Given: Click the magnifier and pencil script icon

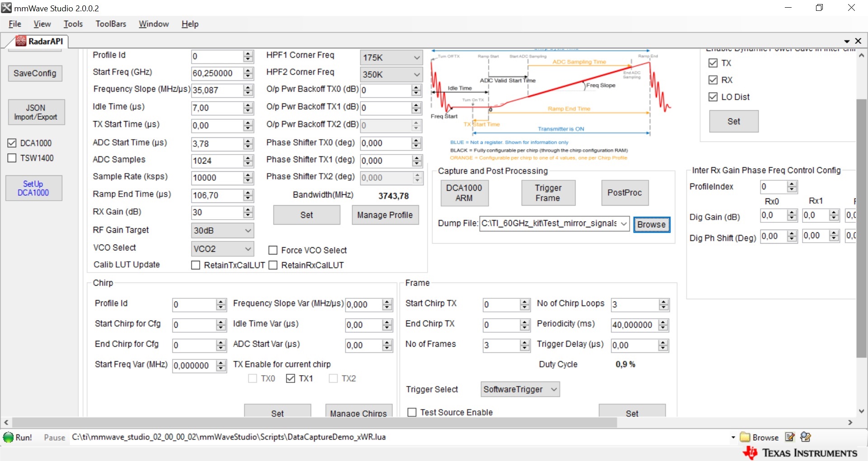Looking at the screenshot, I should click(806, 437).
